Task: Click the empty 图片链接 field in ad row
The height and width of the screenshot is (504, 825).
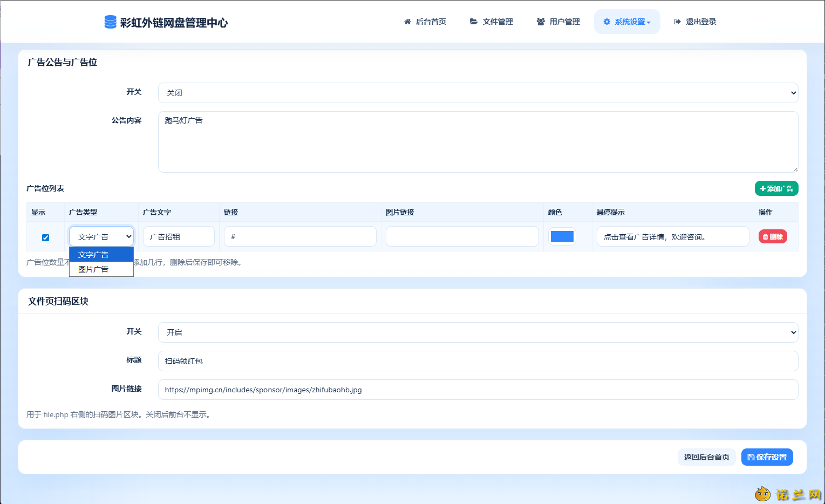Action: click(462, 236)
